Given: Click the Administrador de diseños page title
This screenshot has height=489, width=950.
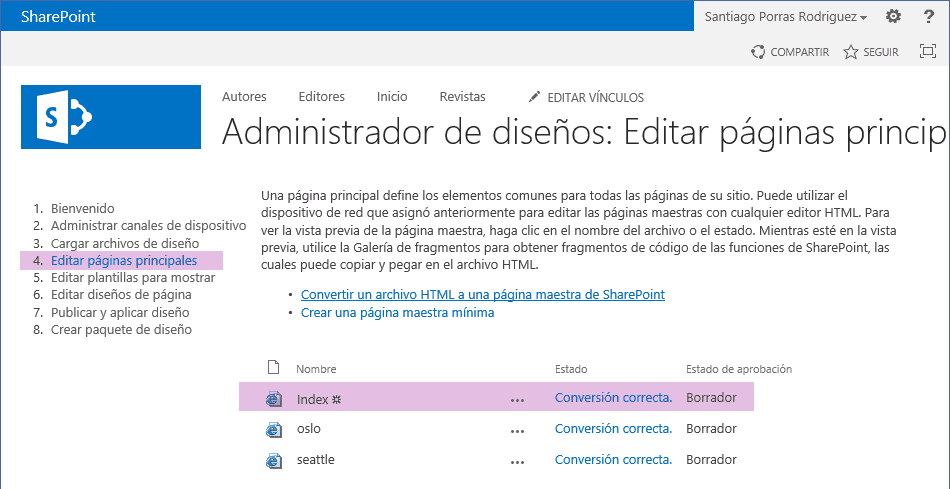Looking at the screenshot, I should [x=583, y=133].
